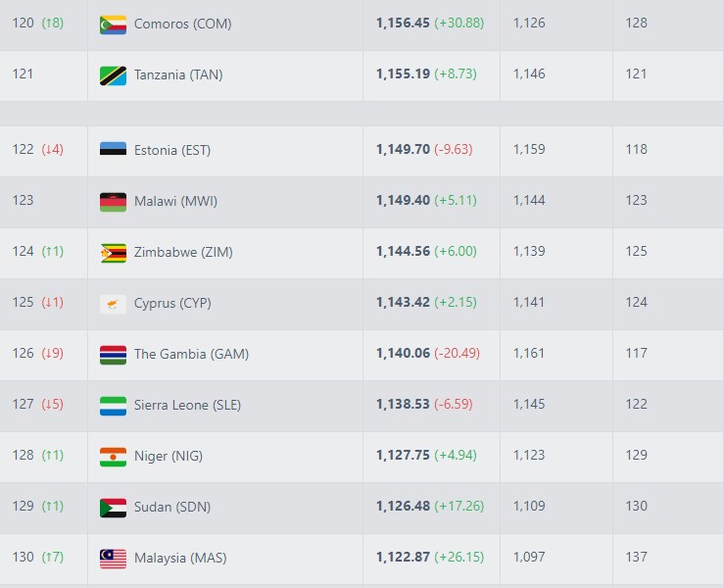Click the Estonia flag icon
Viewport: 724px width, 588px height.
113,150
